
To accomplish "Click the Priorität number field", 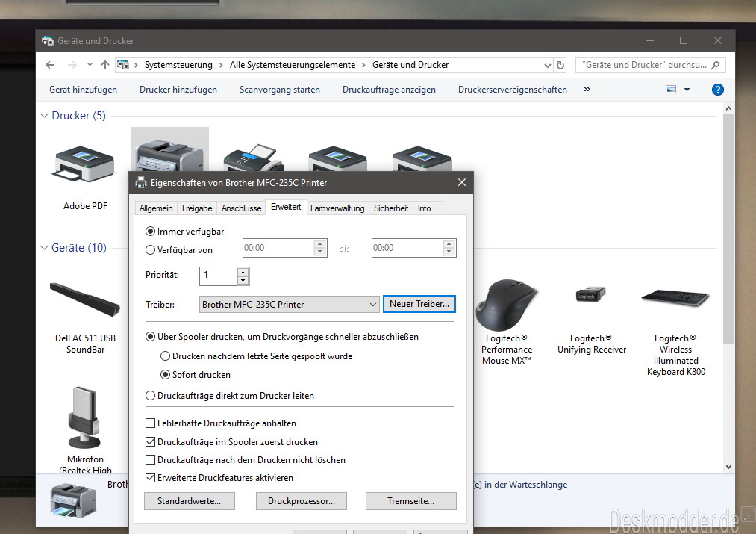I will pyautogui.click(x=219, y=276).
